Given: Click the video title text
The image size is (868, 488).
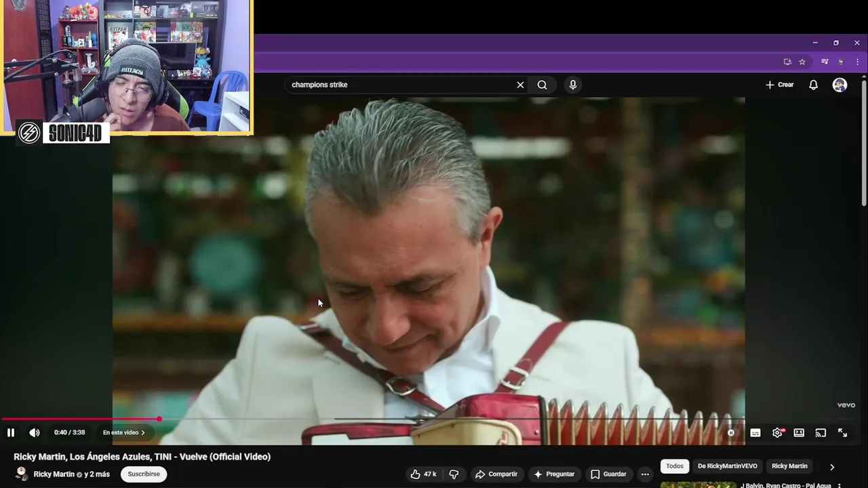Looking at the screenshot, I should tap(142, 457).
